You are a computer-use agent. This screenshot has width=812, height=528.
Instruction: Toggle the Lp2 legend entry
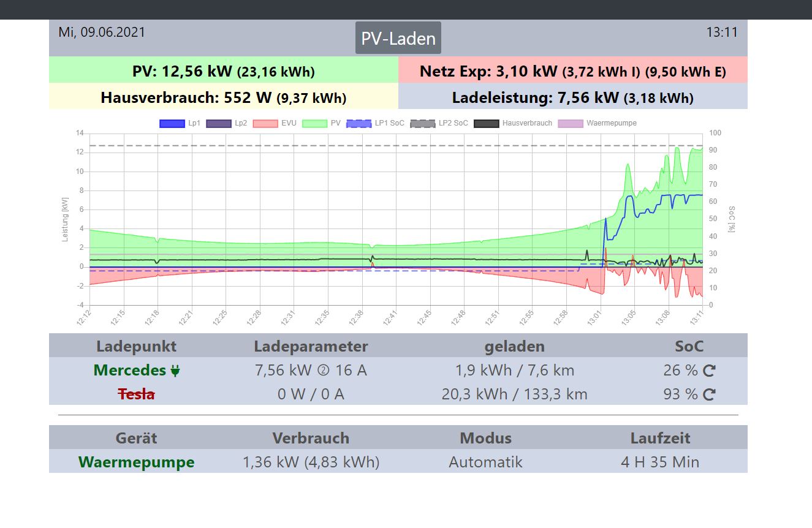(x=227, y=123)
